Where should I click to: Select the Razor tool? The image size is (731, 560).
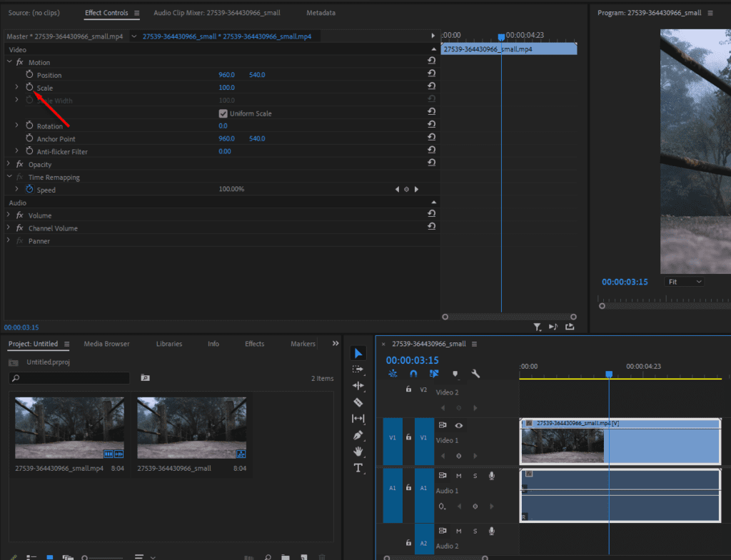(x=358, y=402)
